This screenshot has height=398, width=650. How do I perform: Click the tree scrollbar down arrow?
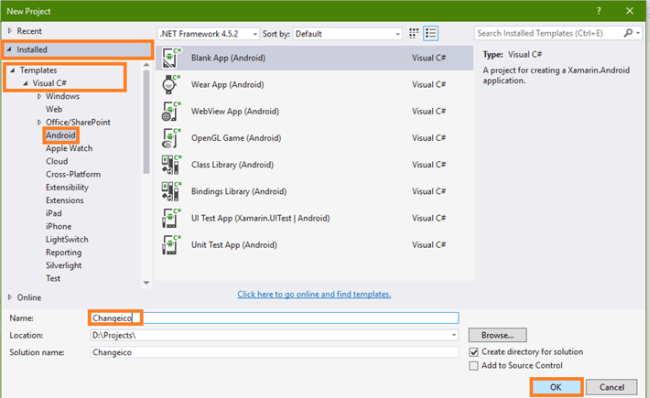tap(146, 283)
